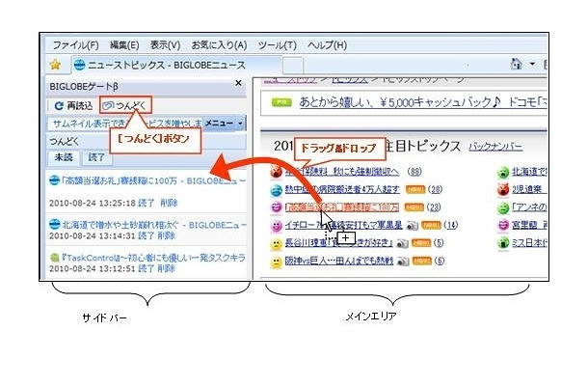588x386 pixels.
Task: Open the TaskControl sidebar entry
Action: (153, 258)
